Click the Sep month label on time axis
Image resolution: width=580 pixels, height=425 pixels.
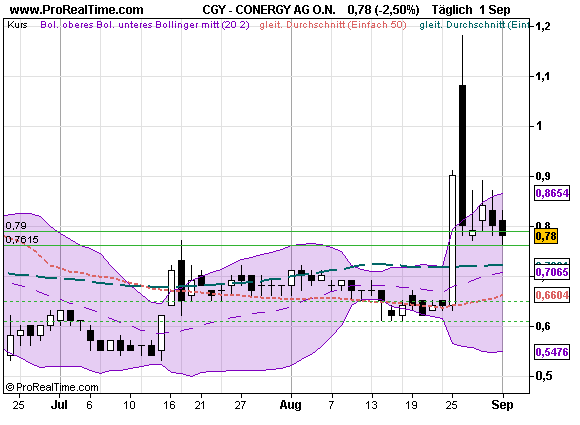[502, 405]
